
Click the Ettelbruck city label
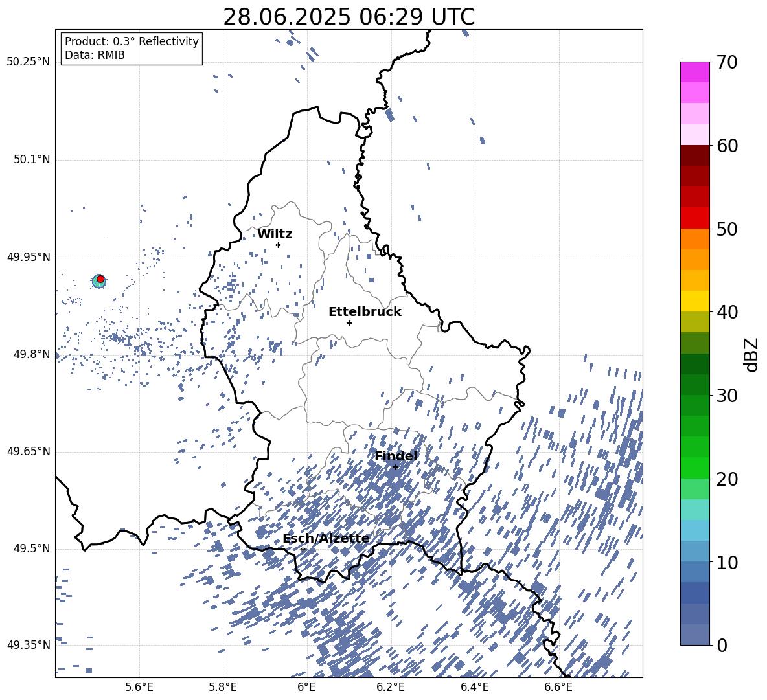coord(365,312)
